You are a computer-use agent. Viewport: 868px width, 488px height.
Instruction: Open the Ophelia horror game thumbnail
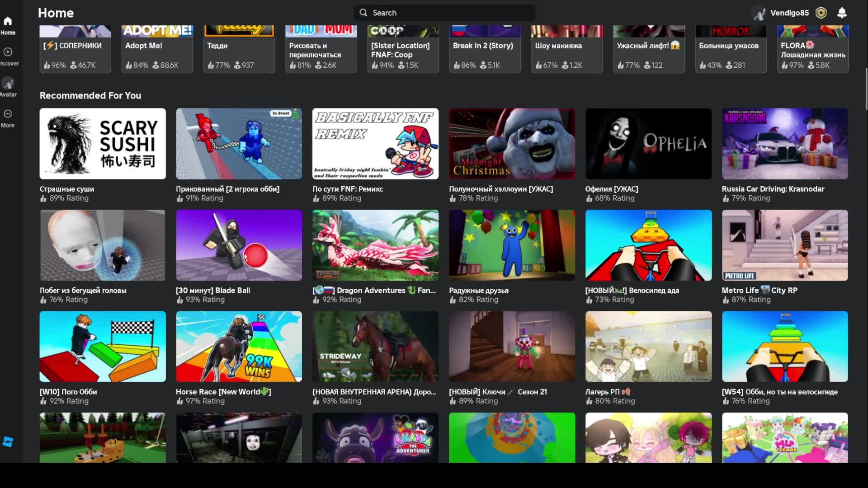(648, 144)
